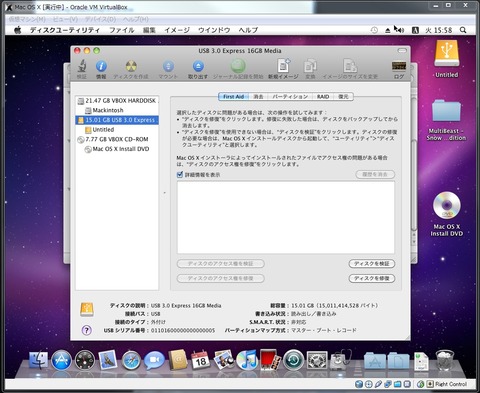
Task: Launch App Store from the Dock
Action: point(61,360)
